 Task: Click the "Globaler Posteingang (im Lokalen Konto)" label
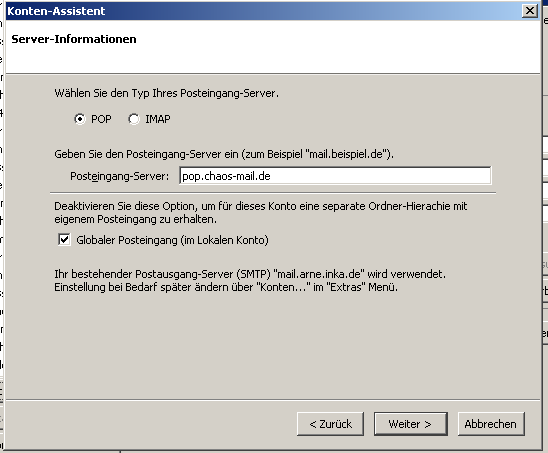pyautogui.click(x=172, y=240)
